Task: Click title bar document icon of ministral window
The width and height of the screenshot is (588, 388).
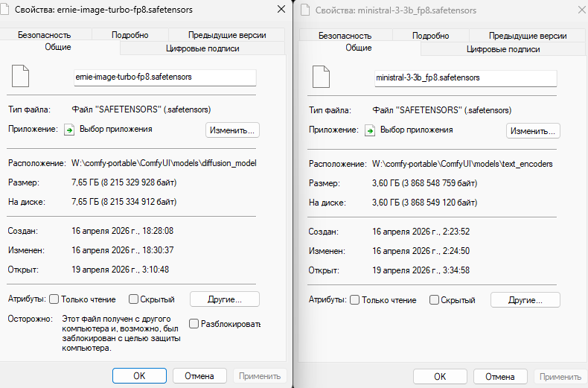Action: 306,10
